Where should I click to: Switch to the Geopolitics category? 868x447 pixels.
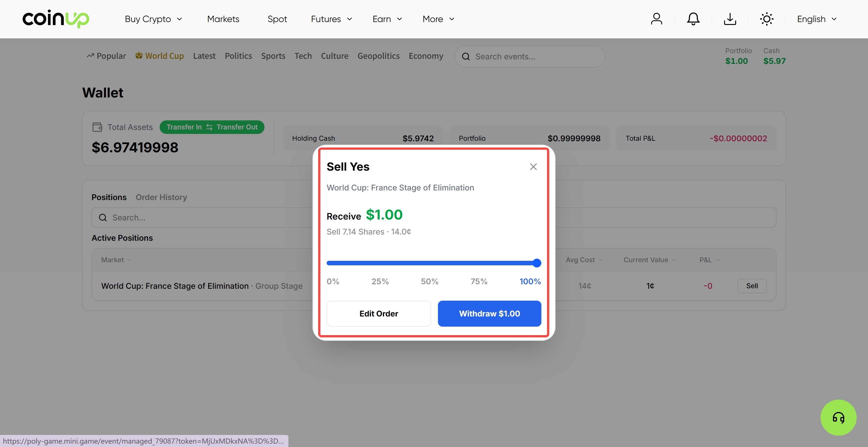[378, 56]
